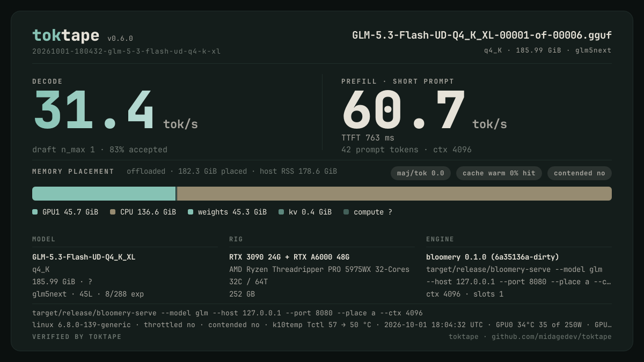Click AMD Ryzen Threadripper PRO 5975WX row
The height and width of the screenshot is (362, 644).
[x=319, y=269]
